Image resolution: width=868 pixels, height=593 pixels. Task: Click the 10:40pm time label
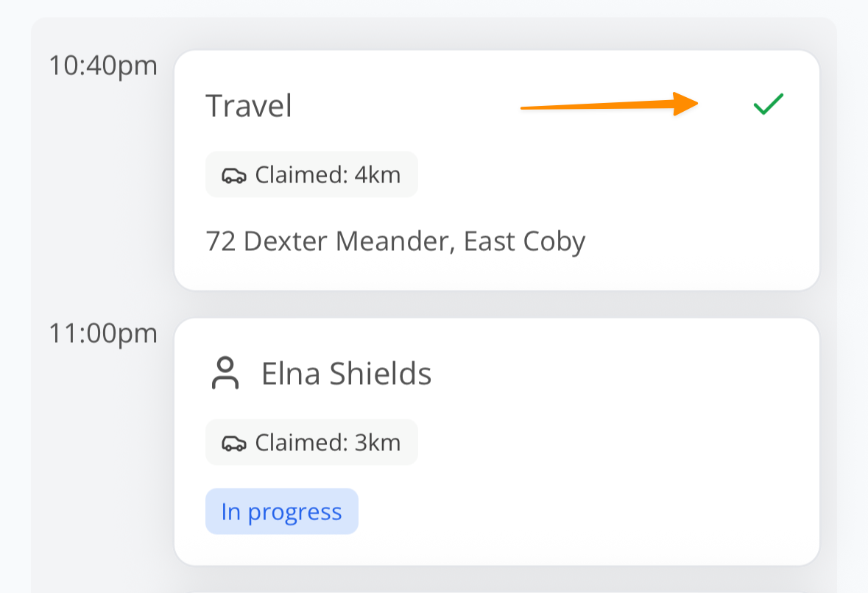[103, 65]
